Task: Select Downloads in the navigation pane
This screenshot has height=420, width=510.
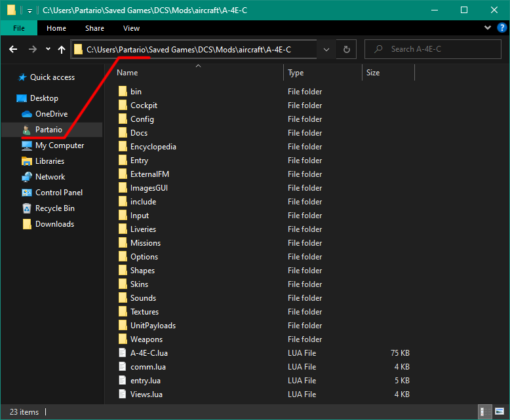Action: [x=48, y=224]
